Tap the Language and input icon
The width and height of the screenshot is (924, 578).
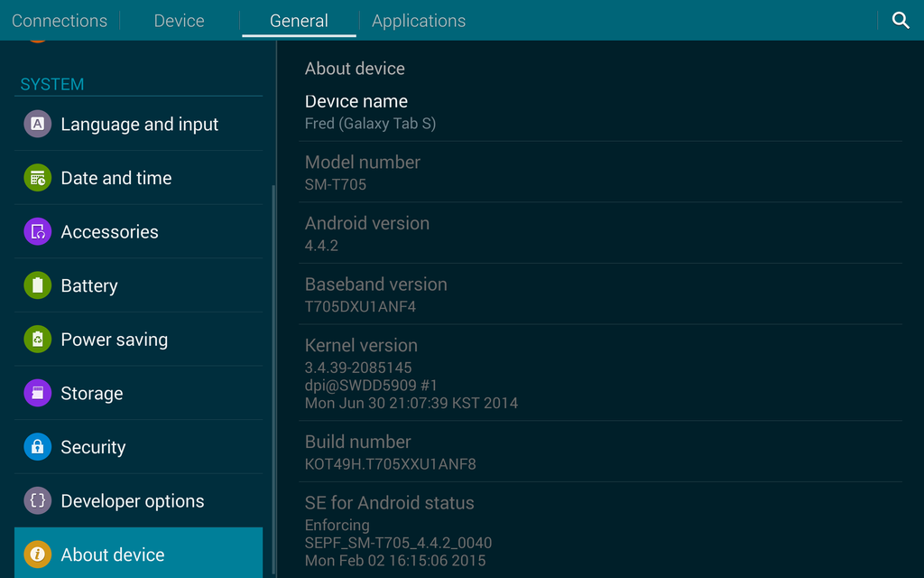tap(37, 125)
